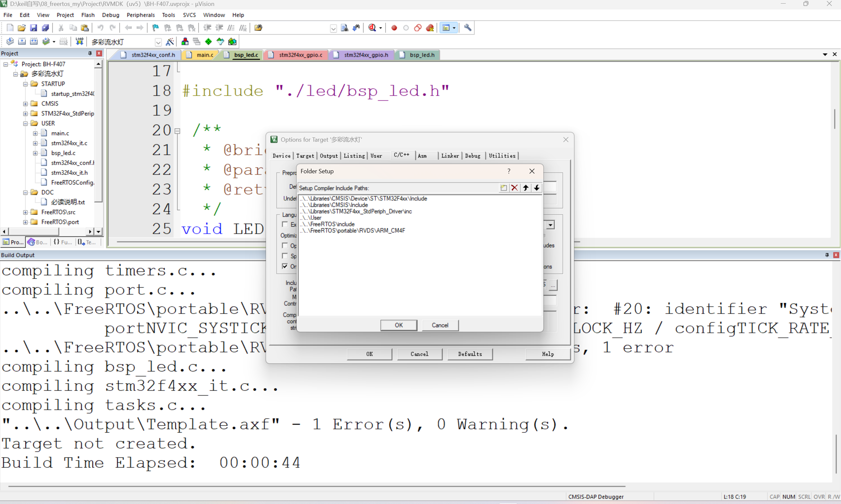Click OK in the Folder Setup dialog
Viewport: 841px width, 504px height.
(398, 325)
